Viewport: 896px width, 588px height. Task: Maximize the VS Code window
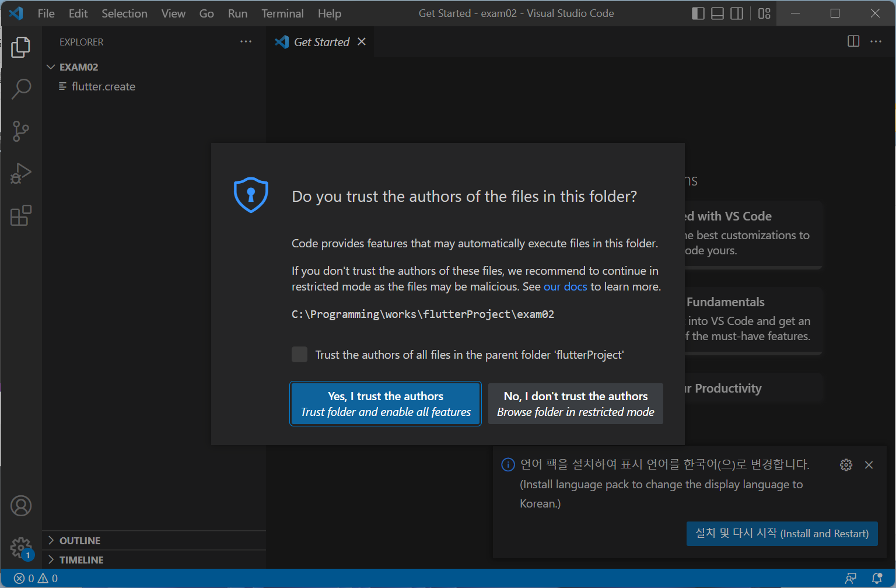[x=835, y=13]
